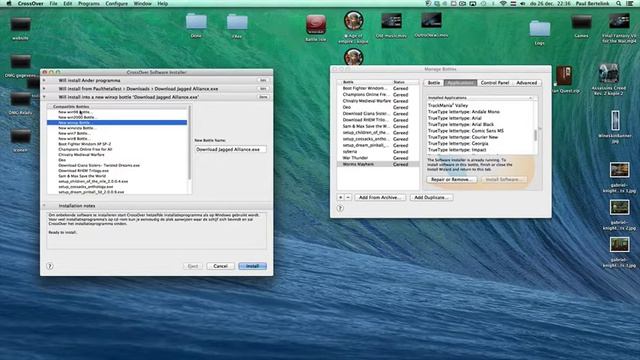Open Spotlight search magnifier icon
The width and height of the screenshot is (640, 360).
[619, 4]
